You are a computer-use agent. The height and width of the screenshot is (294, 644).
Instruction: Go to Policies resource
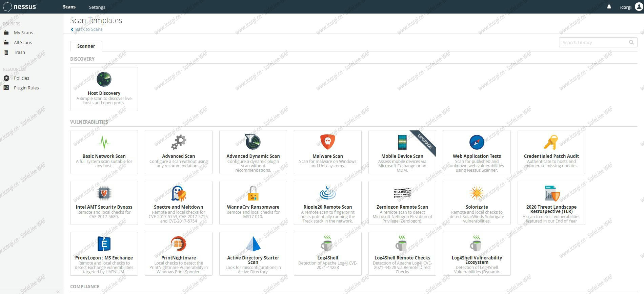(21, 78)
